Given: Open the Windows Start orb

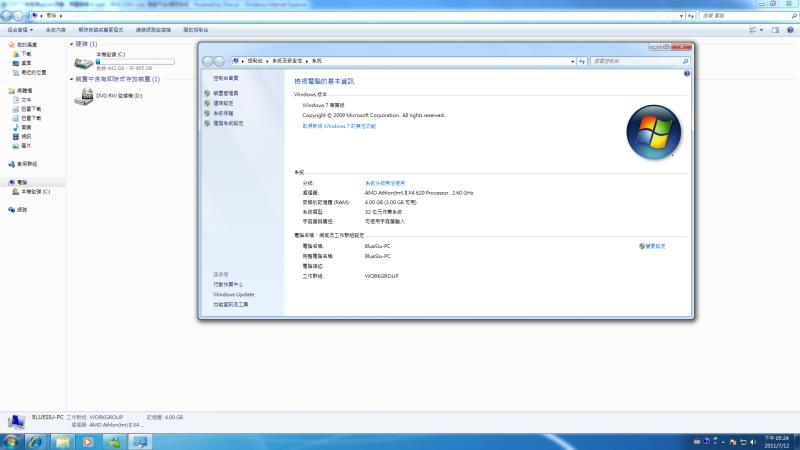Looking at the screenshot, I should click(x=10, y=442).
